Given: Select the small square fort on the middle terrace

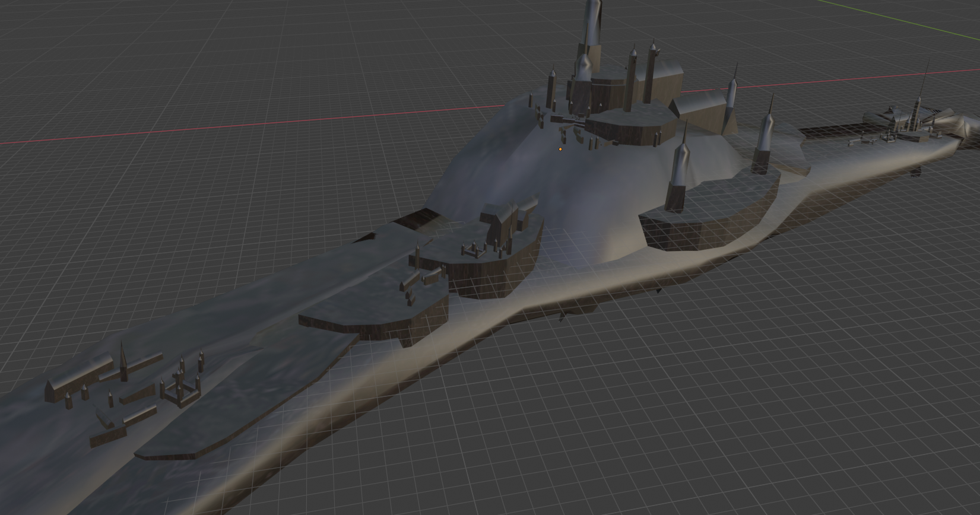Looking at the screenshot, I should [473, 251].
